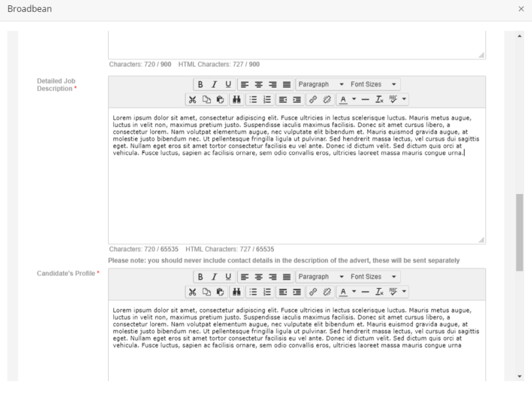532x394 pixels.
Task: Paste in Detailed Job Description toolbar
Action: pyautogui.click(x=220, y=100)
